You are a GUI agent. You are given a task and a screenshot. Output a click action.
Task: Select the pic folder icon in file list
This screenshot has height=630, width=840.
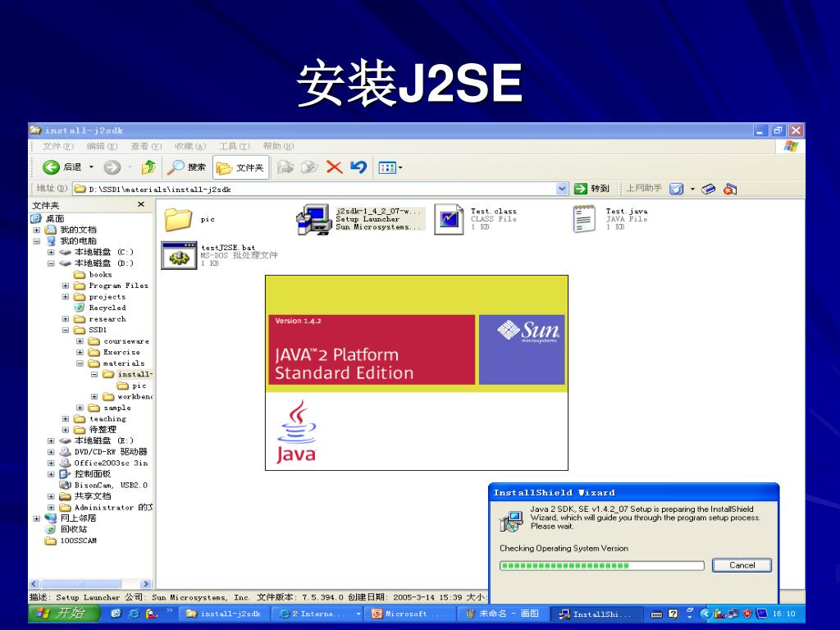[x=178, y=220]
